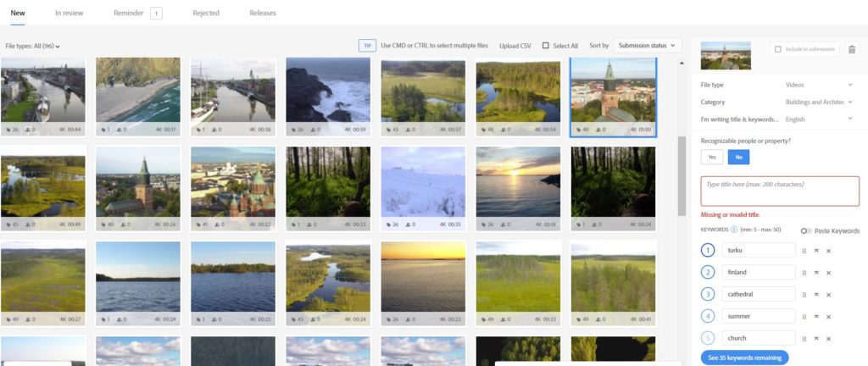The width and height of the screenshot is (868, 366).
Task: Check the Select All checkbox
Action: (x=546, y=46)
